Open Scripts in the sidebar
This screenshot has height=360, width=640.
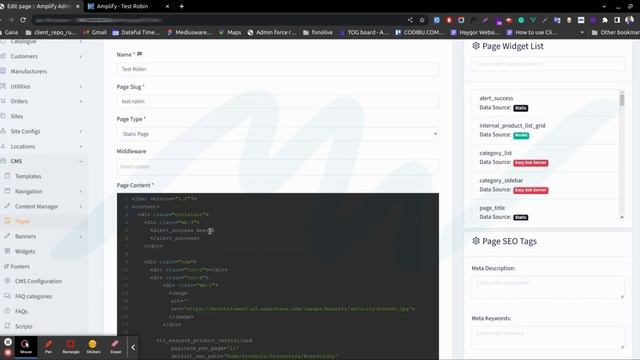pyautogui.click(x=24, y=327)
